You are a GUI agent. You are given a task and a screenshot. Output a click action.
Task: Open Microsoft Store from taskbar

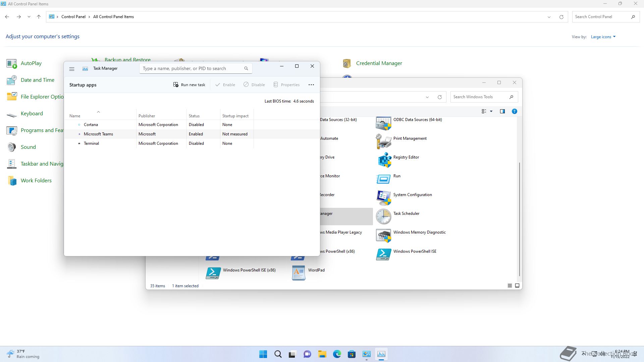[x=352, y=354]
